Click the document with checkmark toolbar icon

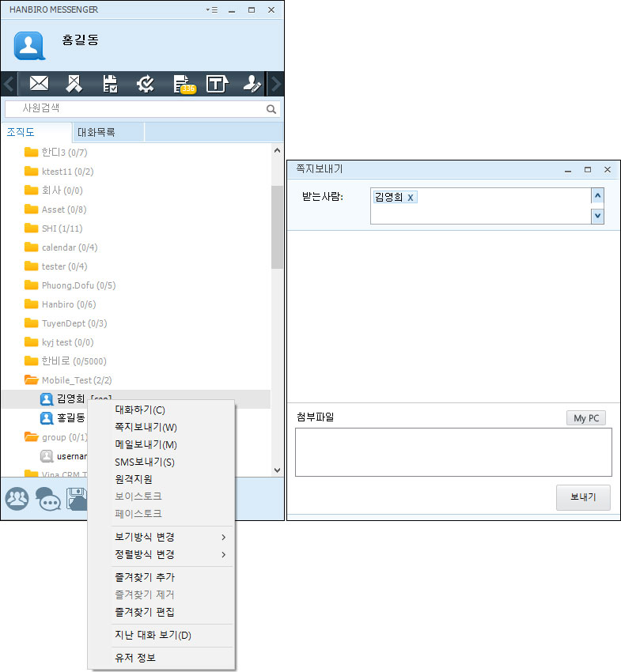pyautogui.click(x=110, y=84)
